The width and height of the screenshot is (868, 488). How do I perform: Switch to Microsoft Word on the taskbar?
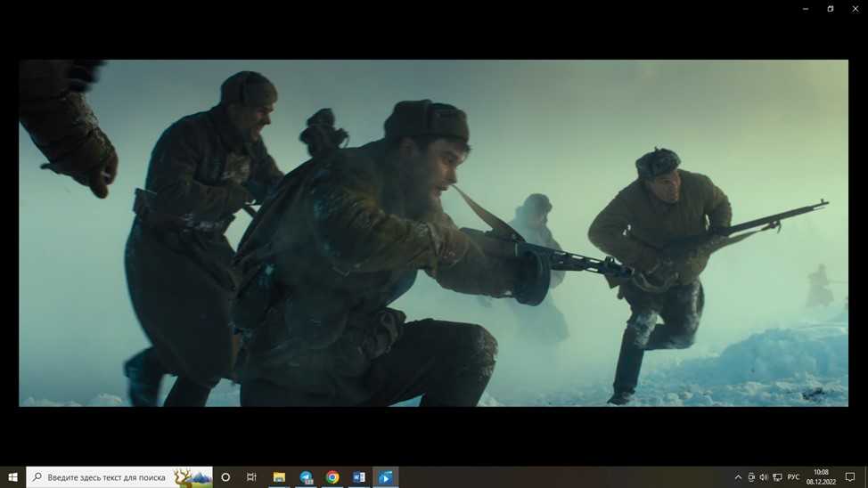click(359, 477)
